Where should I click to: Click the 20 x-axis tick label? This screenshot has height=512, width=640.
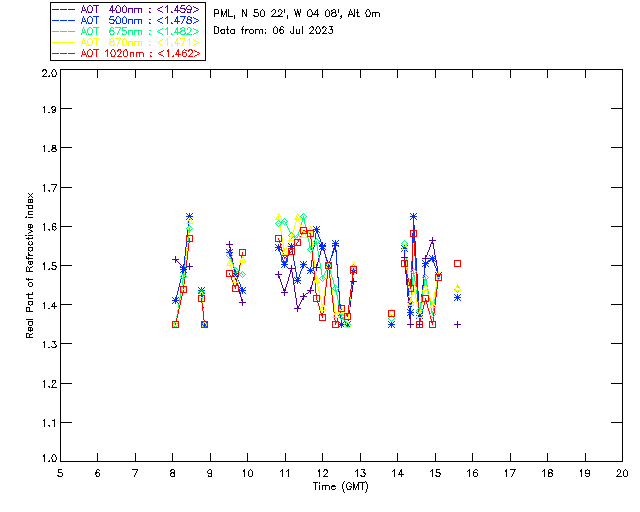point(622,473)
